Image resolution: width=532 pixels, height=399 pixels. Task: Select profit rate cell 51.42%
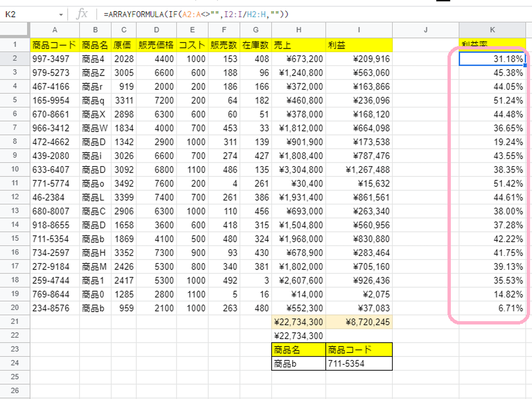coord(493,183)
